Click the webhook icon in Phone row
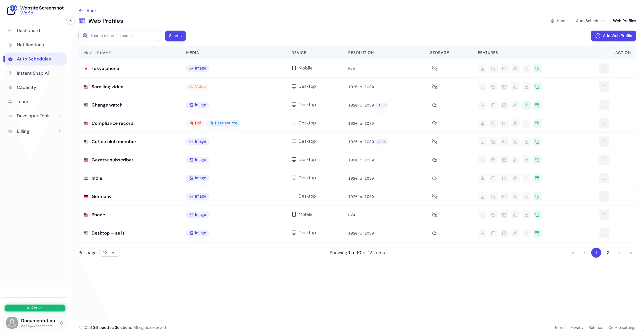The width and height of the screenshot is (644, 331). point(515,215)
